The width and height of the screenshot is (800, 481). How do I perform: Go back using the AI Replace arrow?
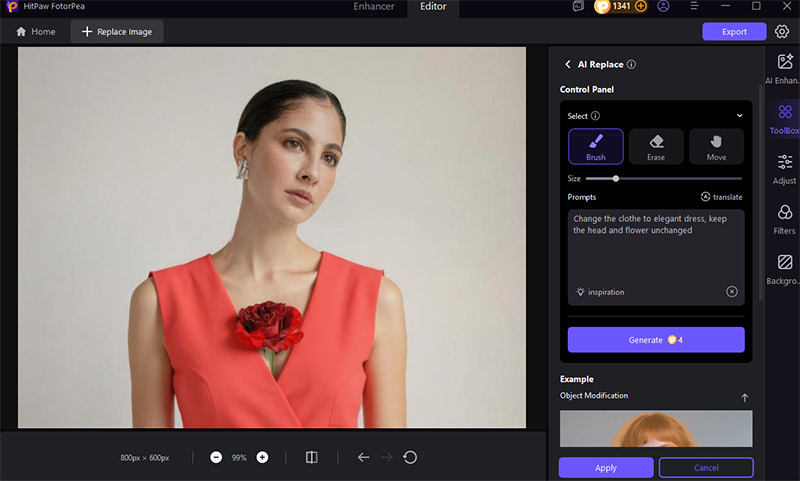coord(568,64)
